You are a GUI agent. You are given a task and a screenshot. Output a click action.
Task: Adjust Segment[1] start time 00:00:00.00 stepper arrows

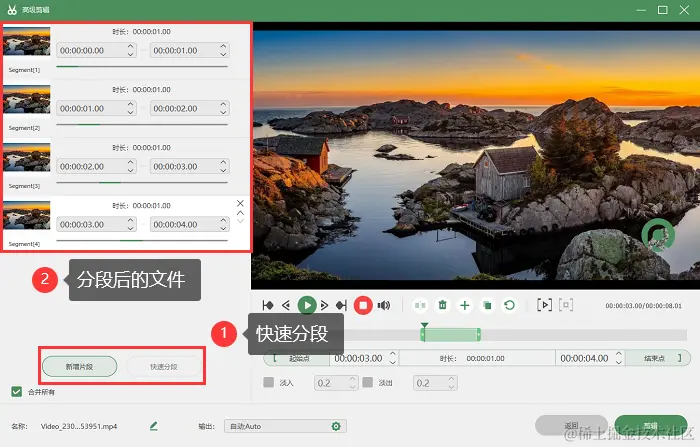(130, 50)
